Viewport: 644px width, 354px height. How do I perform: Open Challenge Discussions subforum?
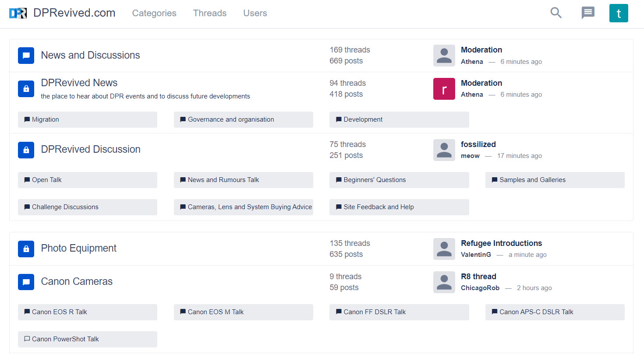coord(88,207)
